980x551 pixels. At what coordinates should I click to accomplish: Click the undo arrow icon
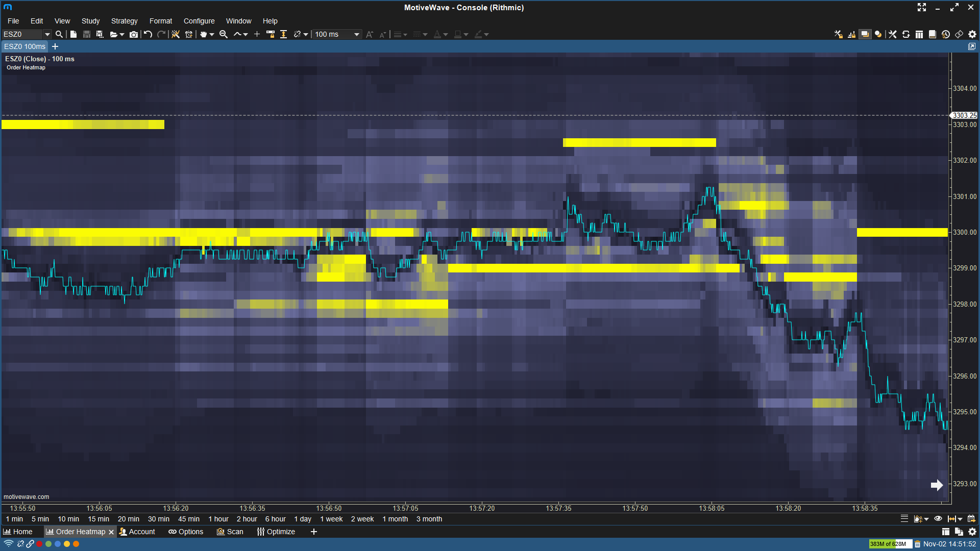pyautogui.click(x=148, y=34)
